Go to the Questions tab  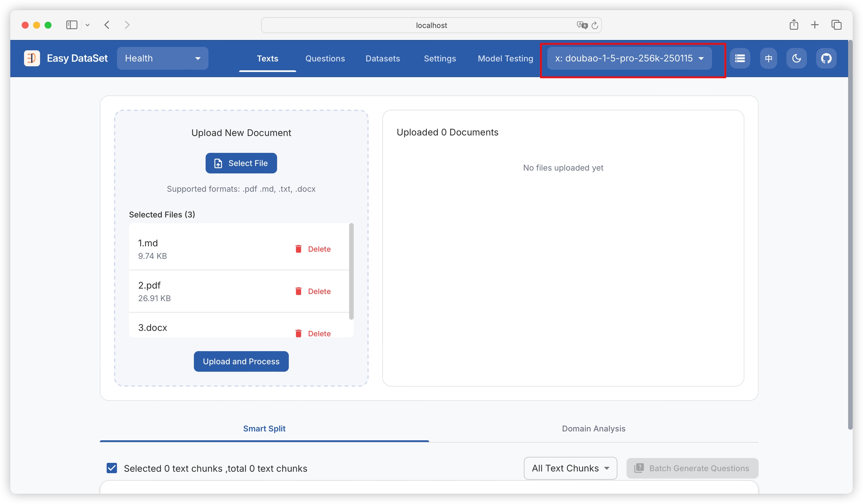[x=325, y=58]
